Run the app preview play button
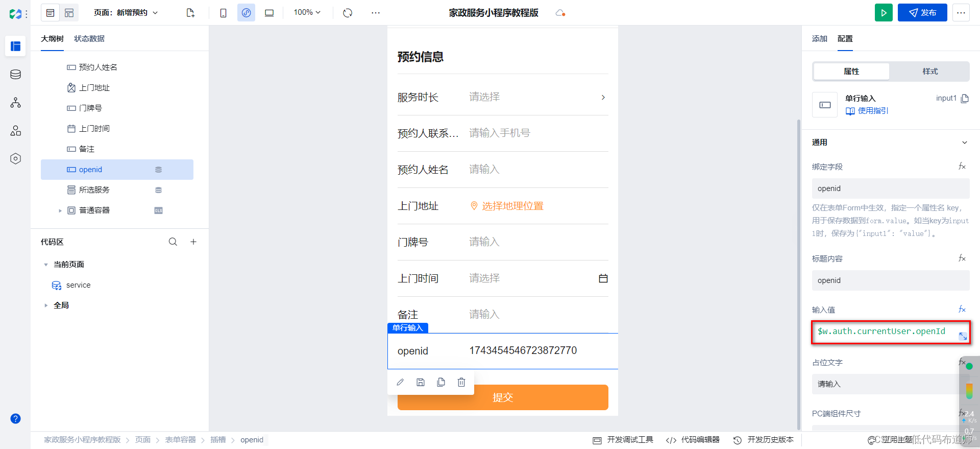This screenshot has height=449, width=980. [x=884, y=13]
